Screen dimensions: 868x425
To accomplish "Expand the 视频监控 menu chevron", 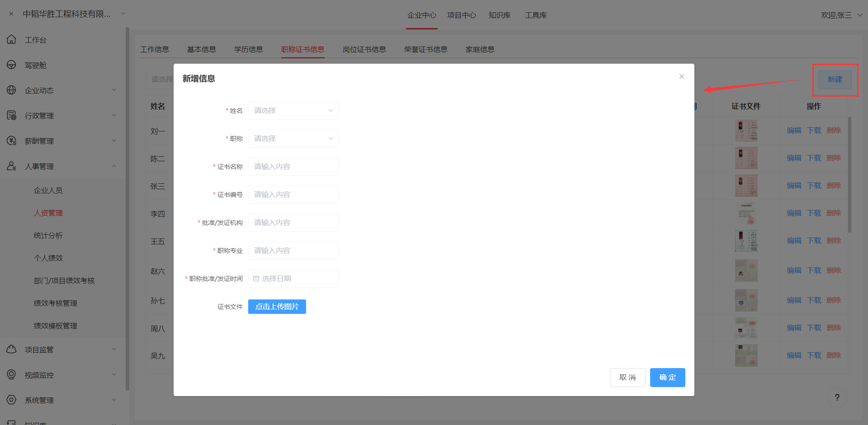I will pos(114,374).
